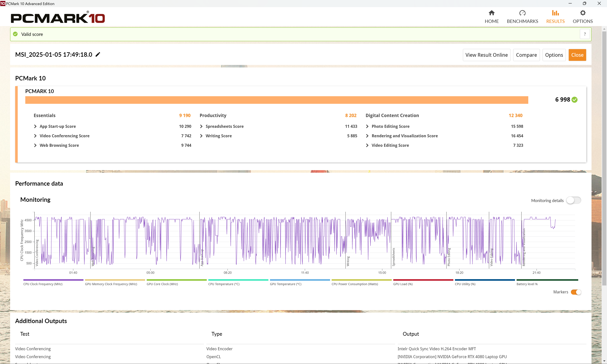Click the green check beside 6 998 score

pos(574,100)
